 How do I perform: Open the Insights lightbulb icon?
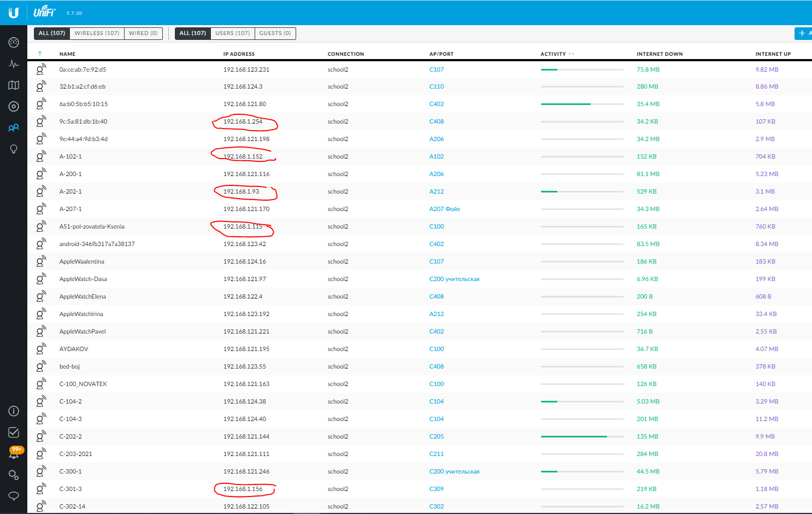point(14,149)
